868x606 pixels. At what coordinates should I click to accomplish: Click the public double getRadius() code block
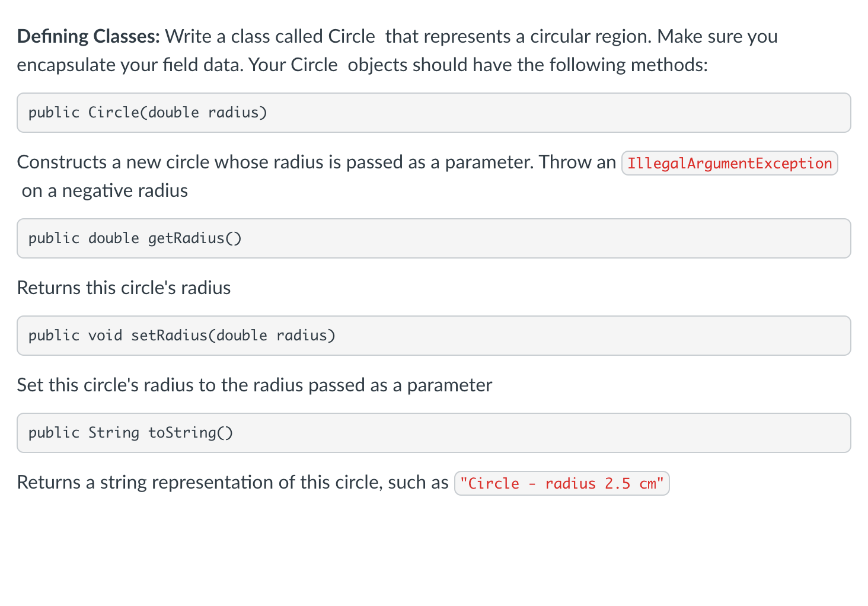(x=433, y=238)
